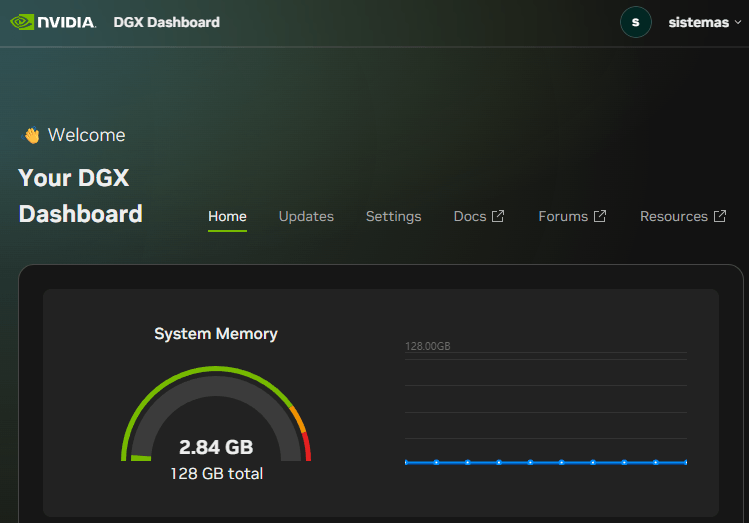This screenshot has height=523, width=749.
Task: Click the System Memory title
Action: [x=216, y=333]
